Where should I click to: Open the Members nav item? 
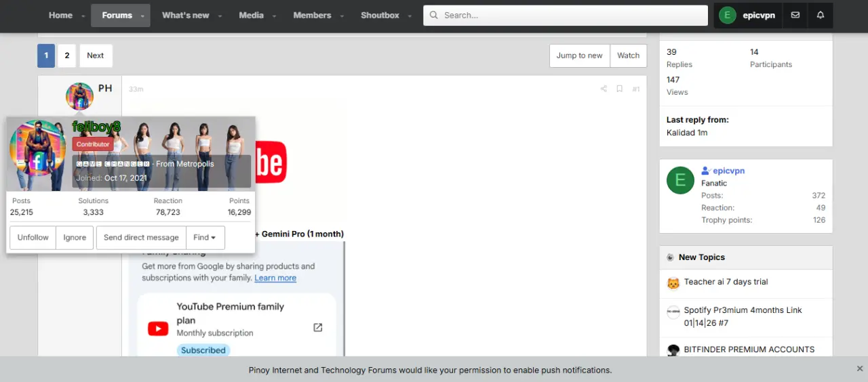[312, 15]
